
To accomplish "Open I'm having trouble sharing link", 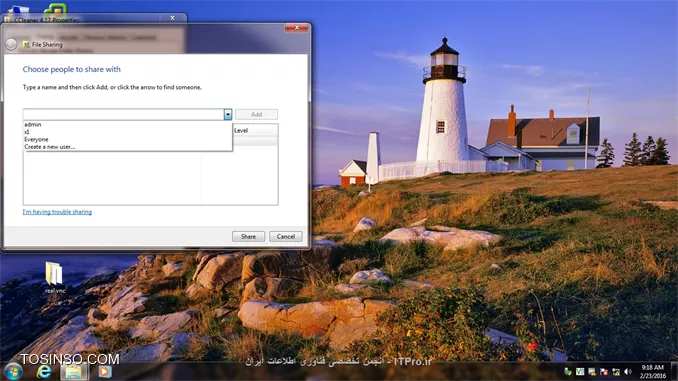I will click(x=57, y=212).
